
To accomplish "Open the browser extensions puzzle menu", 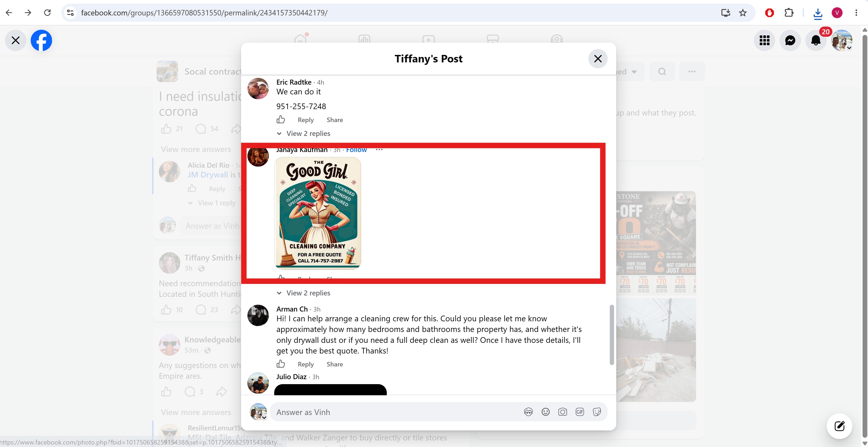I will point(789,13).
